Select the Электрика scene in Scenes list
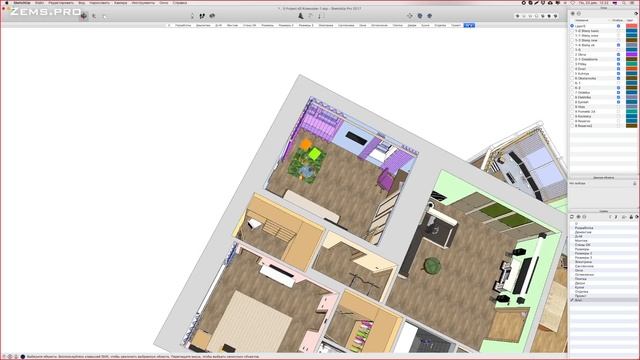The height and width of the screenshot is (360, 640). click(x=583, y=262)
